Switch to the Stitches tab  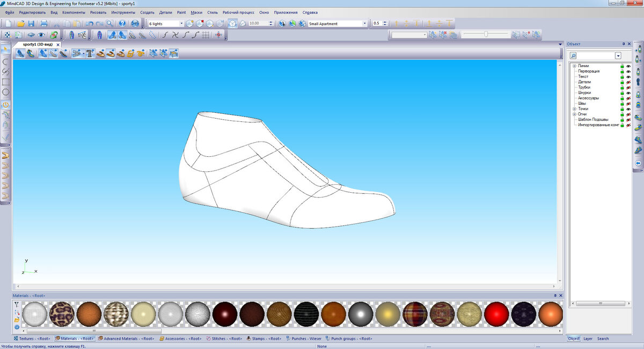coord(224,339)
